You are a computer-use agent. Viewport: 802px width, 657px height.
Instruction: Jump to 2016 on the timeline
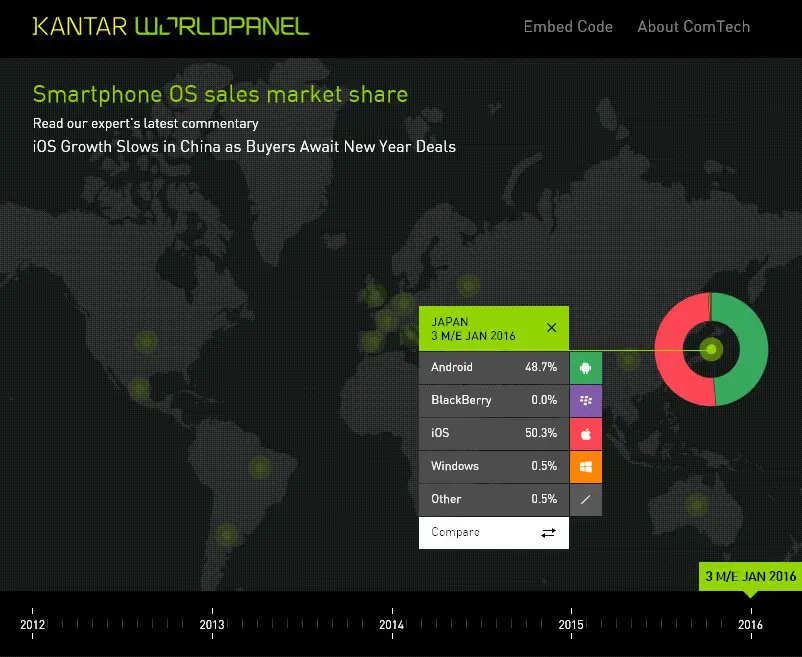coord(751,624)
